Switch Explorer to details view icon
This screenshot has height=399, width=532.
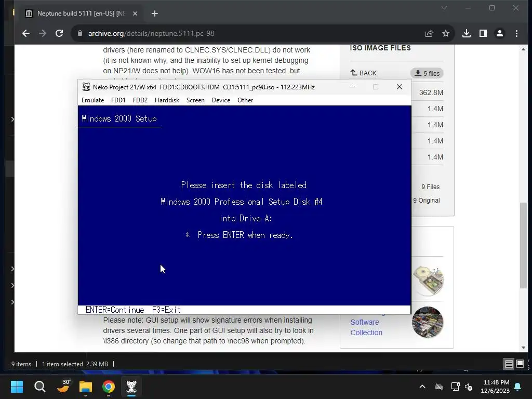point(509,364)
